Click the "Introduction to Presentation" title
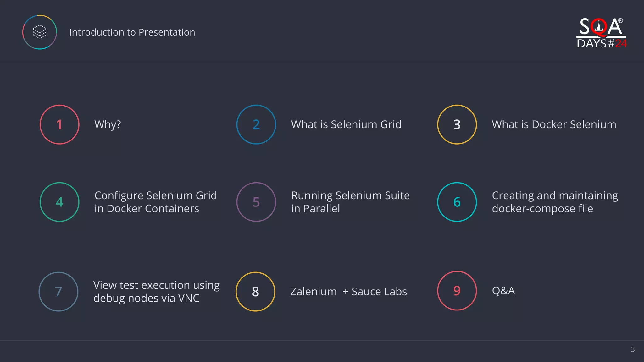 [x=132, y=32]
